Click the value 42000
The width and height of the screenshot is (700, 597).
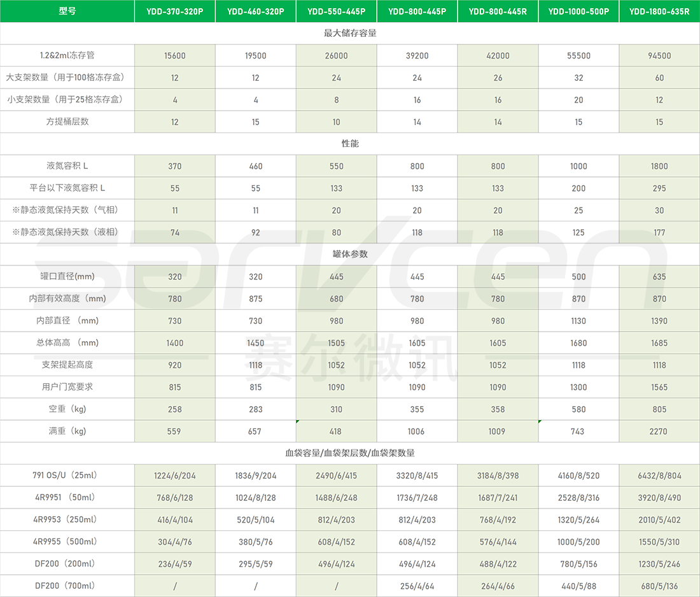498,56
